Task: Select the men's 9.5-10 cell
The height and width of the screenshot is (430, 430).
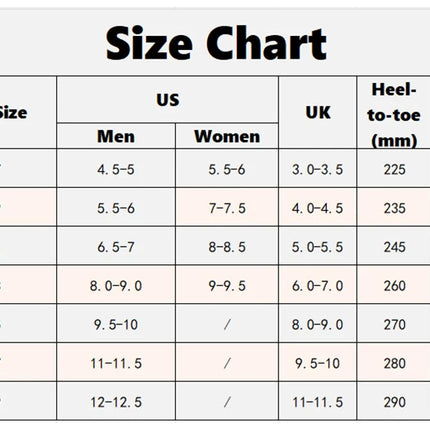Action: [x=116, y=324]
